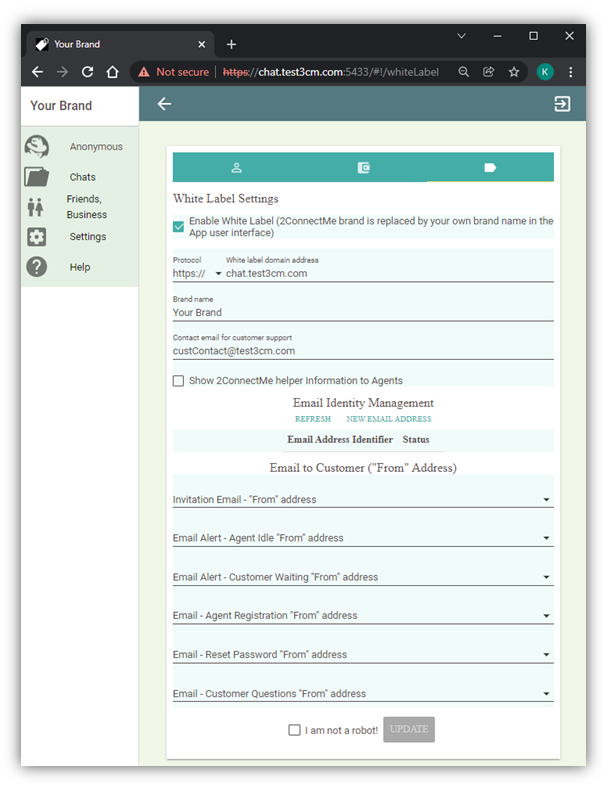Click the Not secure warning icon
The height and width of the screenshot is (788, 603).
click(x=144, y=72)
